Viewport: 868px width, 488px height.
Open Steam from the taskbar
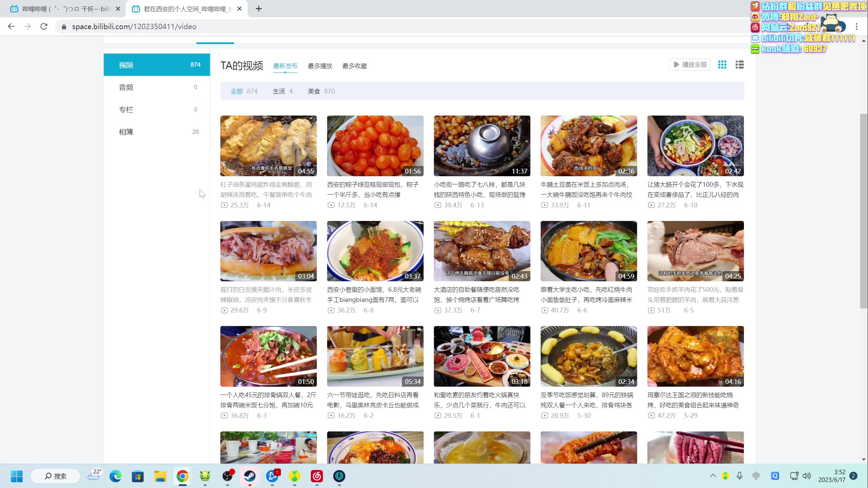click(x=250, y=476)
